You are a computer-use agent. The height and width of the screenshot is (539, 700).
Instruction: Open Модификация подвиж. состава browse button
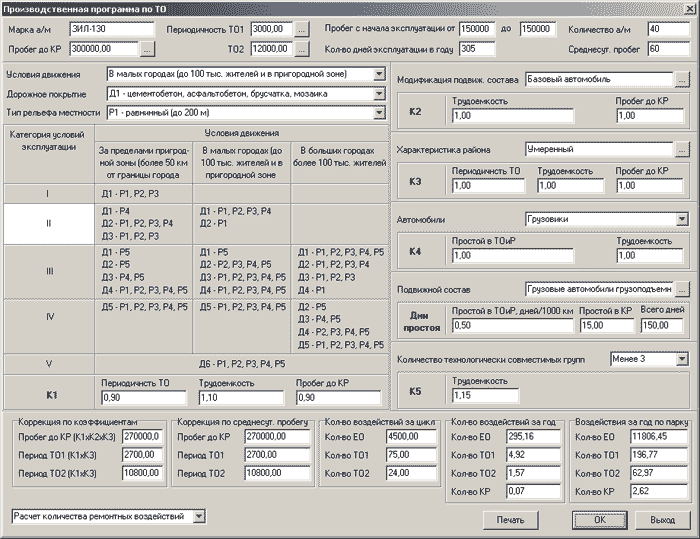click(682, 80)
